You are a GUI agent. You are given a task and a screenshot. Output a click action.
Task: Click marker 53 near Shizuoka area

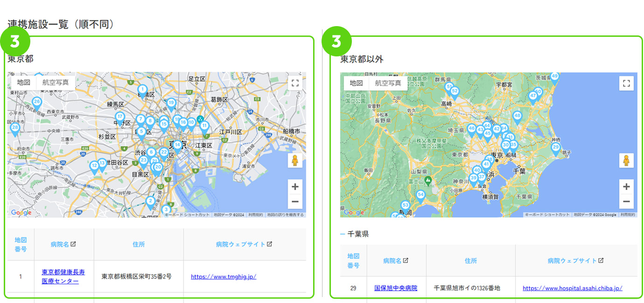pyautogui.click(x=405, y=204)
